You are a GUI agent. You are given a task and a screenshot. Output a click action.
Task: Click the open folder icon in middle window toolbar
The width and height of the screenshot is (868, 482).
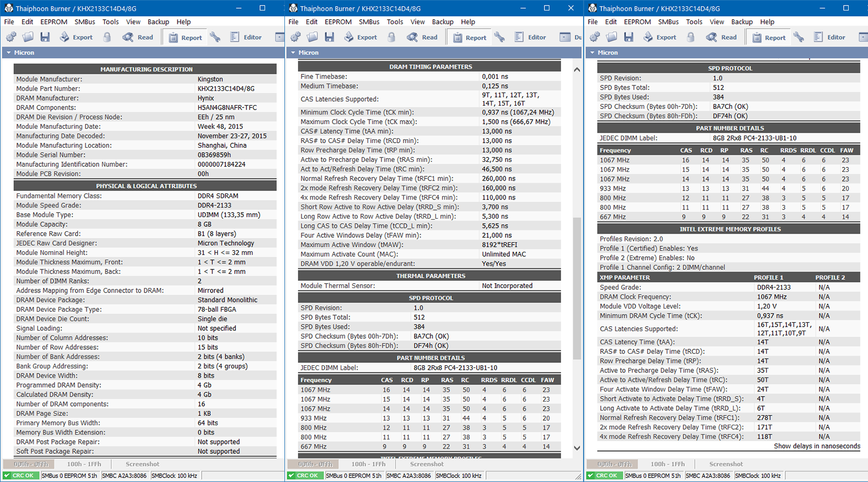tap(312, 37)
